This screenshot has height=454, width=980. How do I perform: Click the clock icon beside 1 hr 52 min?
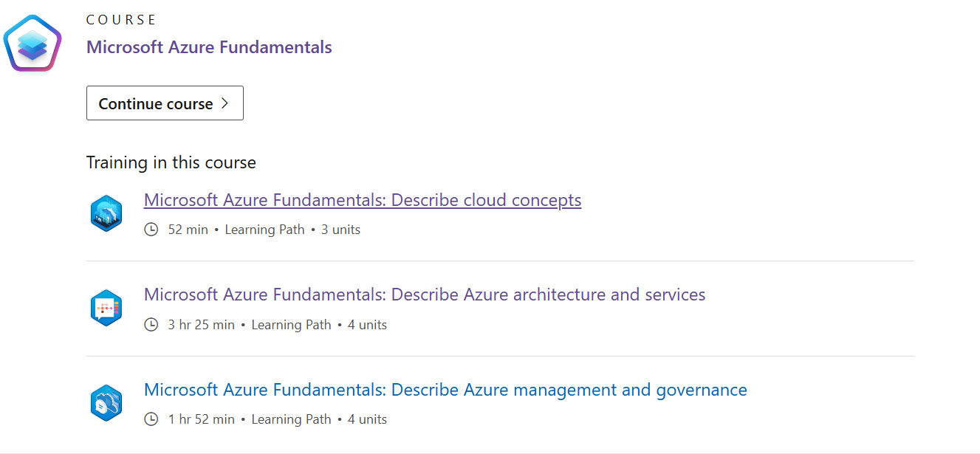coord(151,419)
